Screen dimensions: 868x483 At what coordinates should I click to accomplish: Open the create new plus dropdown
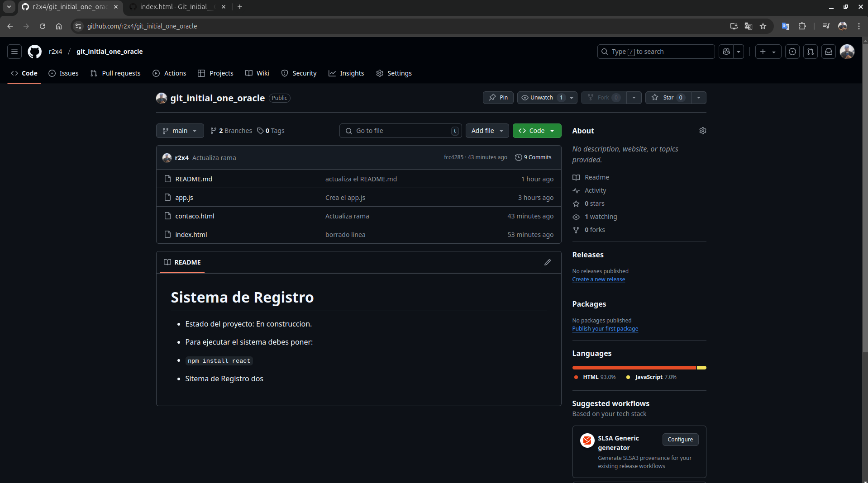[768, 52]
